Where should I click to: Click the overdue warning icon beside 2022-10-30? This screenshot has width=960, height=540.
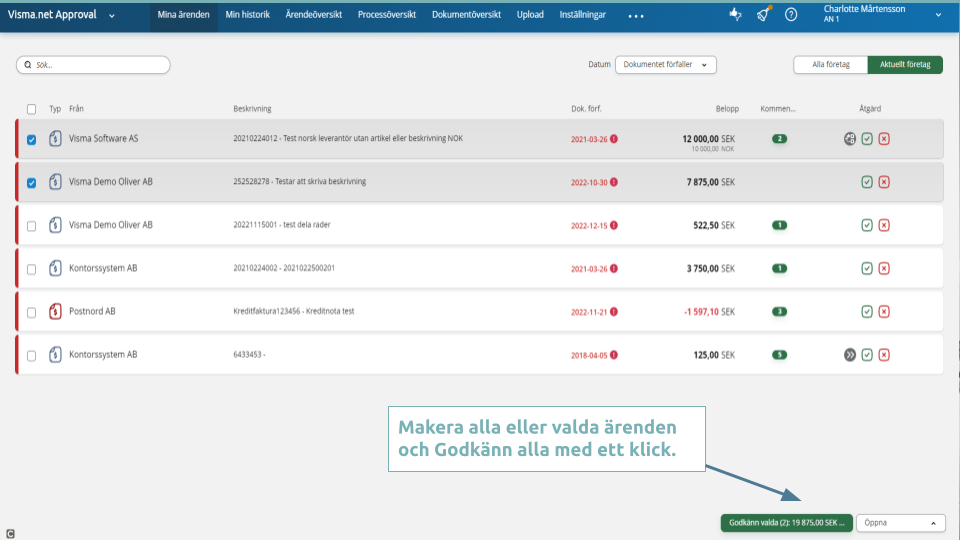click(x=613, y=182)
